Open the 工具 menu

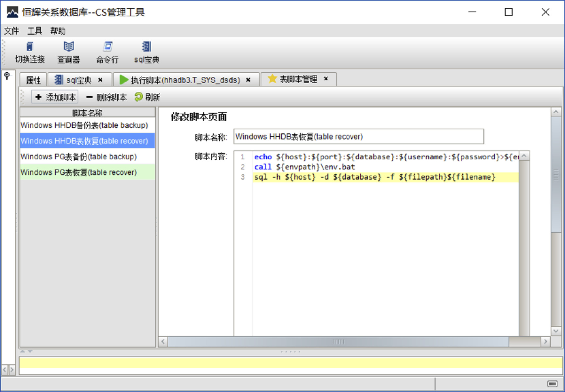click(x=35, y=31)
